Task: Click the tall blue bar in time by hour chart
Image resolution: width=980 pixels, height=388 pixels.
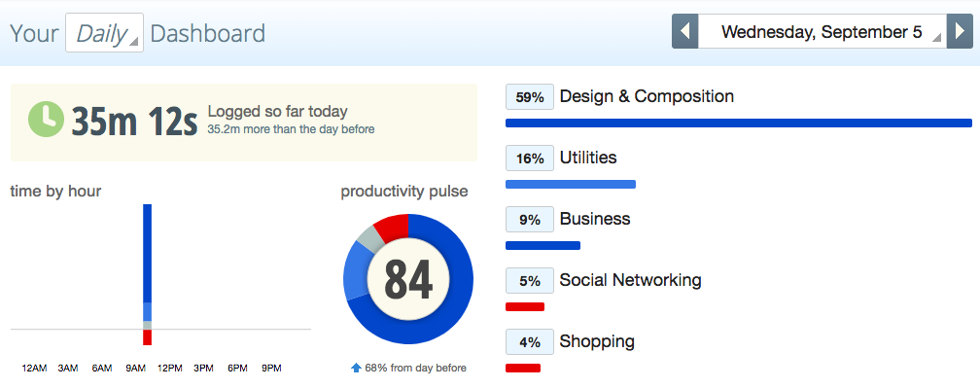Action: [x=148, y=253]
